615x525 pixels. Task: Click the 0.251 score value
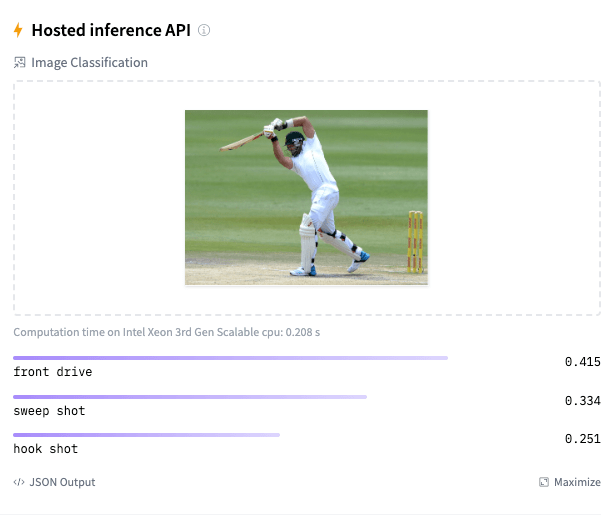[582, 439]
